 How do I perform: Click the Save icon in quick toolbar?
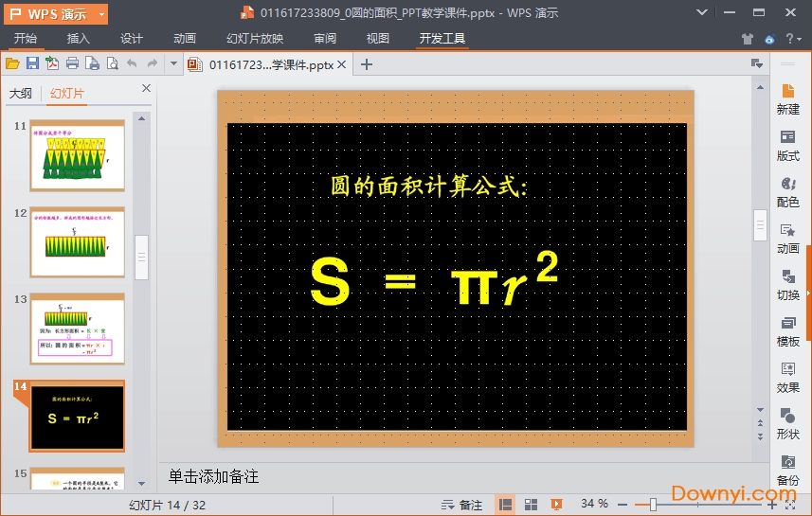pyautogui.click(x=32, y=63)
